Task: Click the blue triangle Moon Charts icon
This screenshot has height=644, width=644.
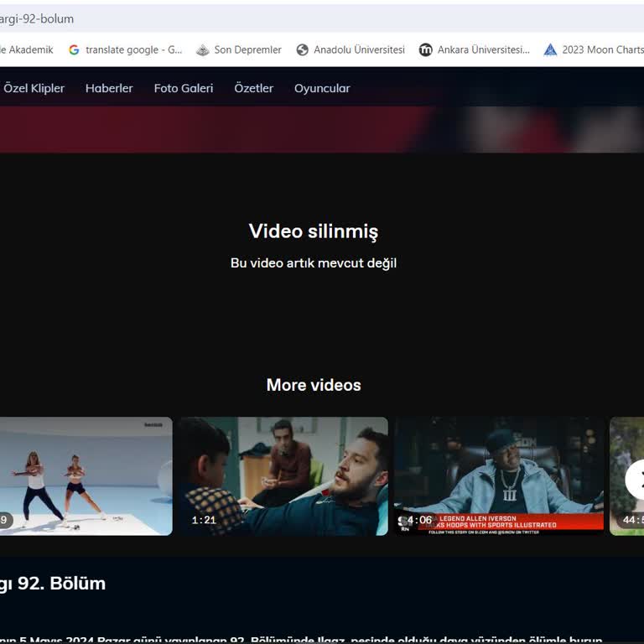Action: (550, 49)
